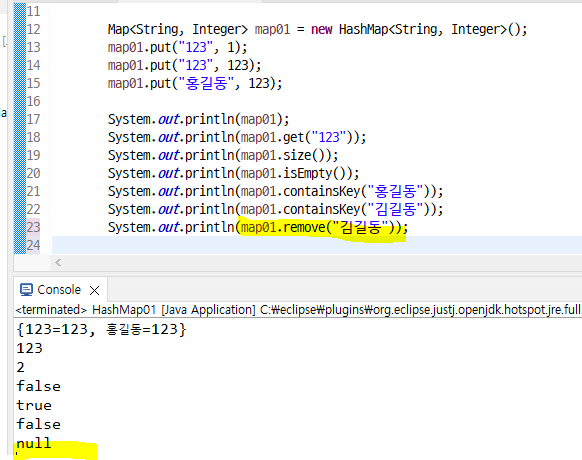The width and height of the screenshot is (582, 460).
Task: Click the map01.size() statement
Action: point(223,155)
